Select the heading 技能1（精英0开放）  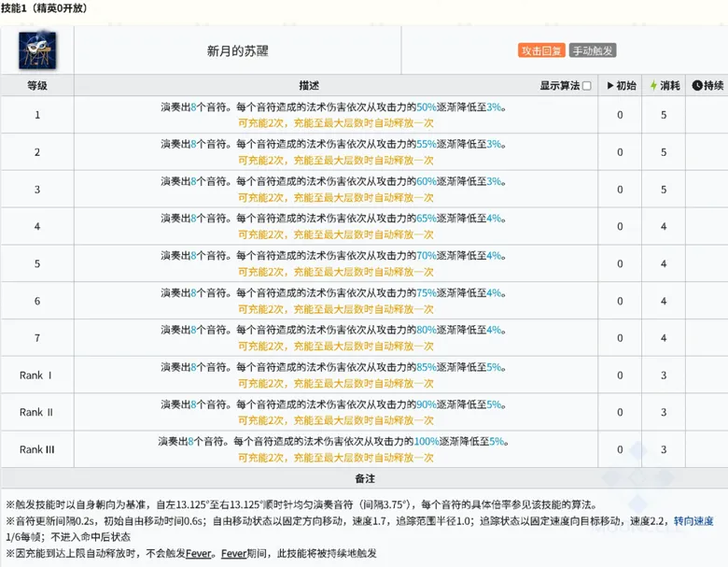tap(44, 7)
